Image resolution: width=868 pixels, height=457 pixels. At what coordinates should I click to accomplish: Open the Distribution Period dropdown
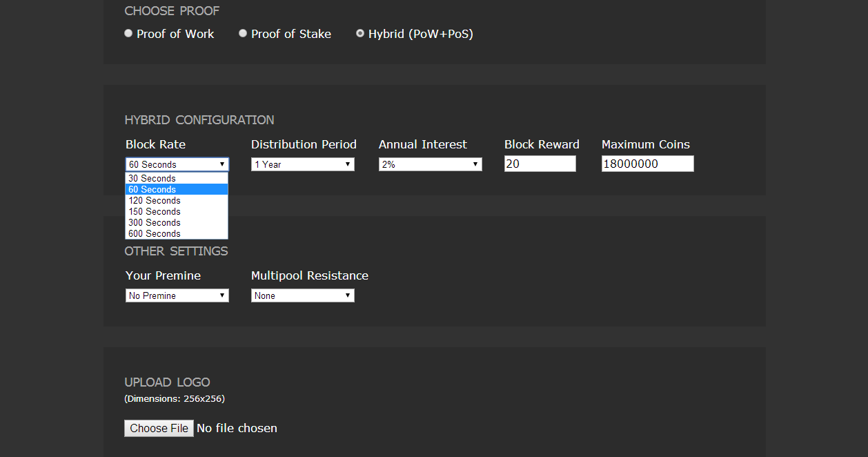[x=302, y=164]
